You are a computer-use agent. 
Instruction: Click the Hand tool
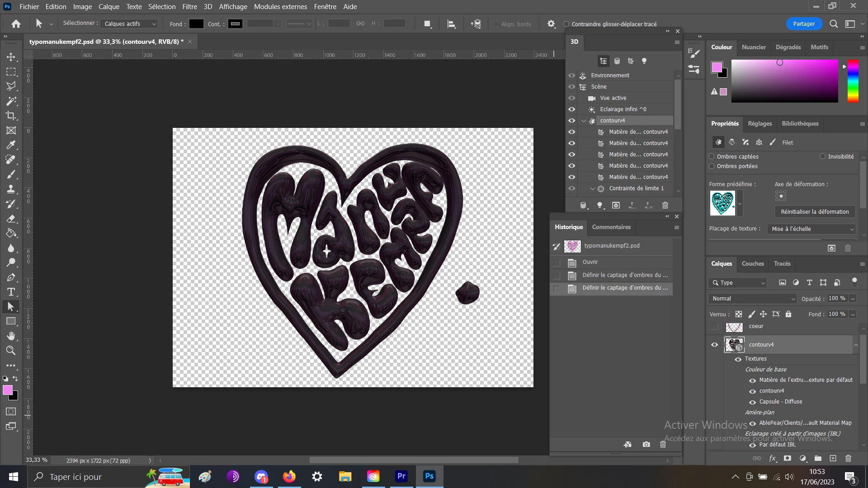click(11, 336)
